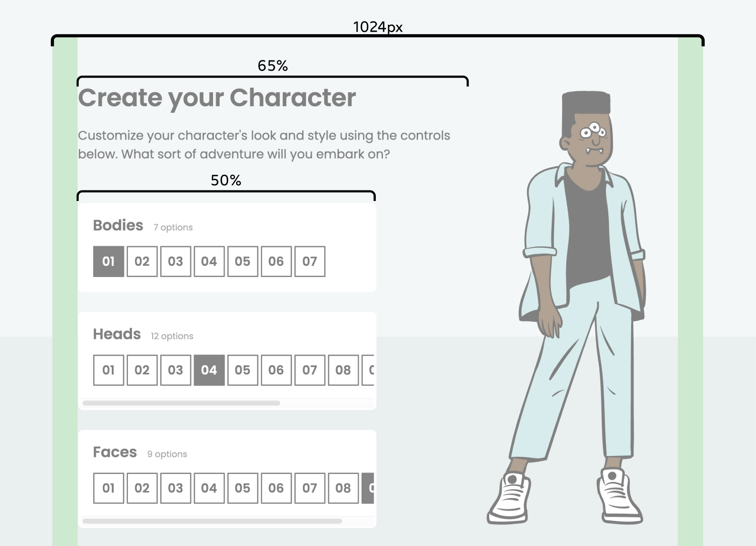Select body option 05
The image size is (756, 546).
click(x=242, y=261)
